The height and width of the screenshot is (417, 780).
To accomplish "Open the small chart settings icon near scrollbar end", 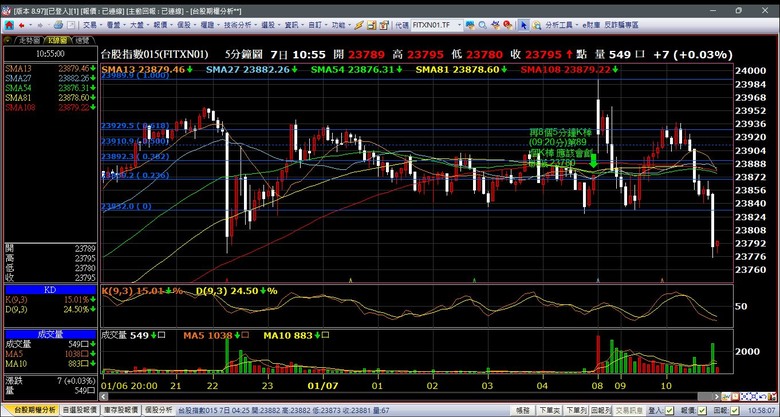I will click(725, 396).
